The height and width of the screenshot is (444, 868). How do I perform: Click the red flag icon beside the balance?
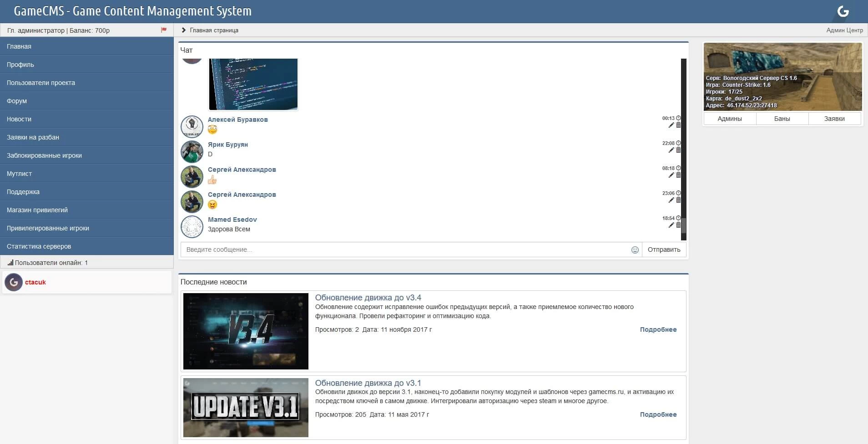pyautogui.click(x=164, y=30)
